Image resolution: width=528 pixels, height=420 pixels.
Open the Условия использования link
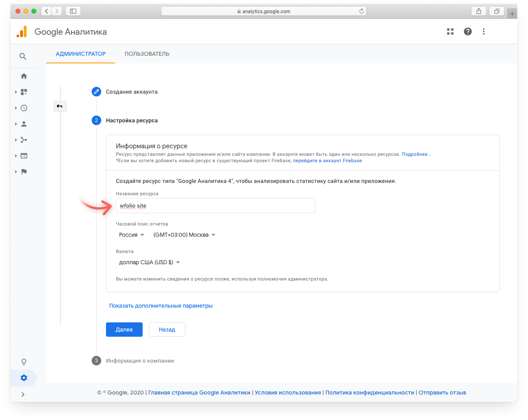click(x=288, y=393)
